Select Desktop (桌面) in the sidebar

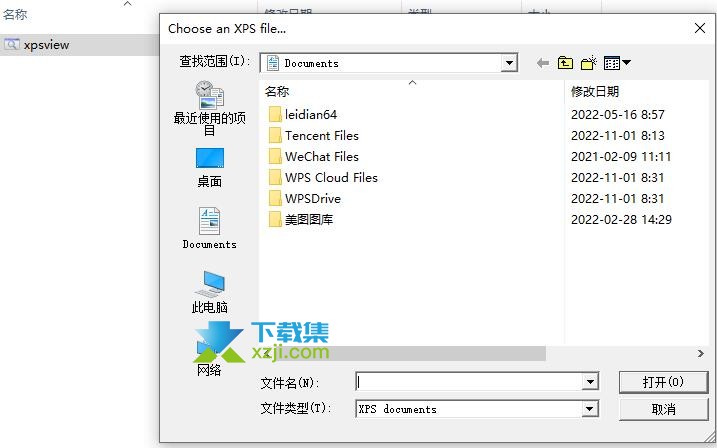[209, 167]
